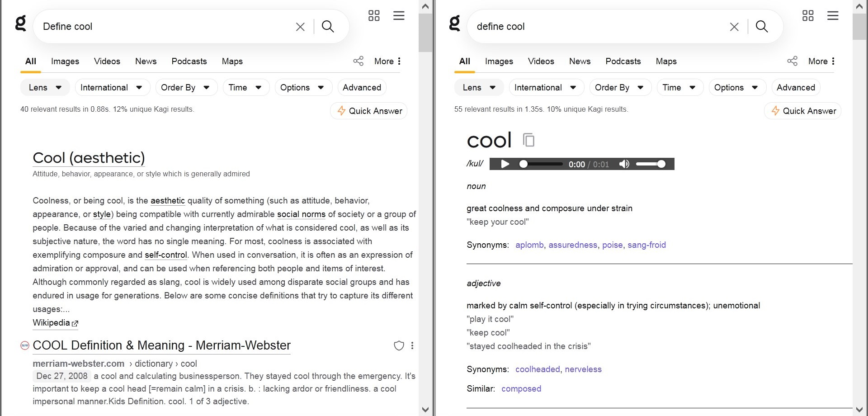868x416 pixels.
Task: Click Advanced button in right window
Action: pos(796,87)
